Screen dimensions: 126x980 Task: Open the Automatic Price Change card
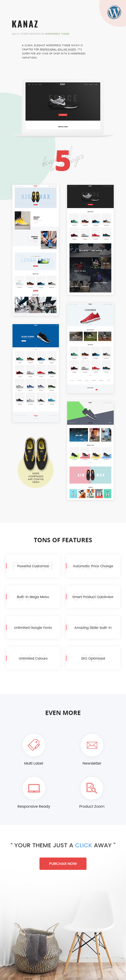[x=93, y=566]
